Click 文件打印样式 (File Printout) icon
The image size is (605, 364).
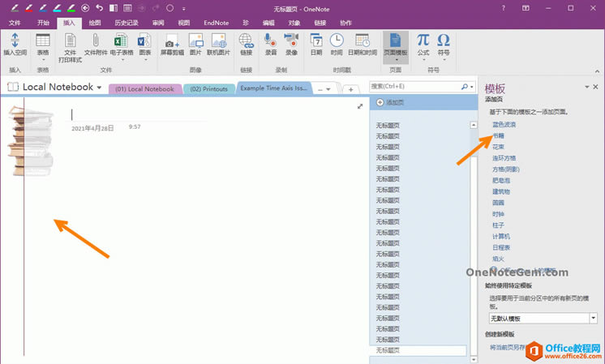(71, 48)
